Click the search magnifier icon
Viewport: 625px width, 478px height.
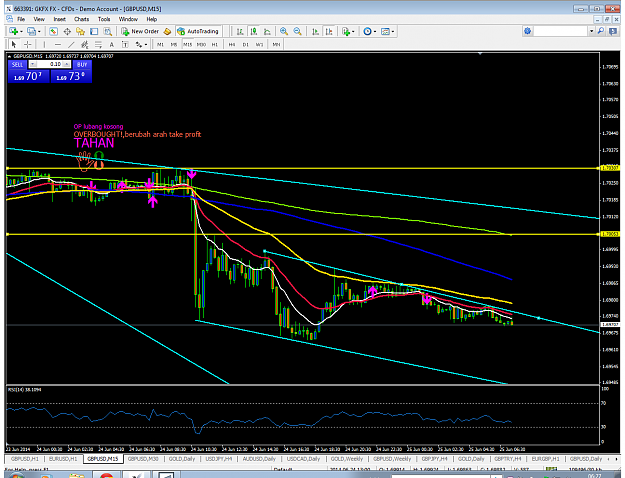click(x=601, y=31)
